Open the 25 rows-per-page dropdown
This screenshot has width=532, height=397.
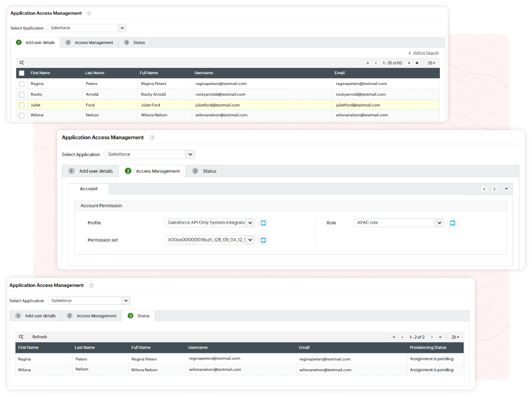(431, 63)
